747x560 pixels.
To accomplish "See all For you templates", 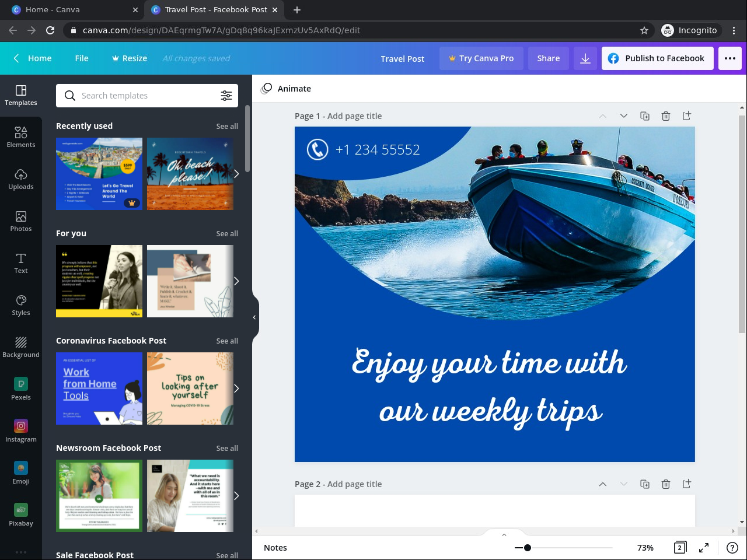I will (x=227, y=234).
